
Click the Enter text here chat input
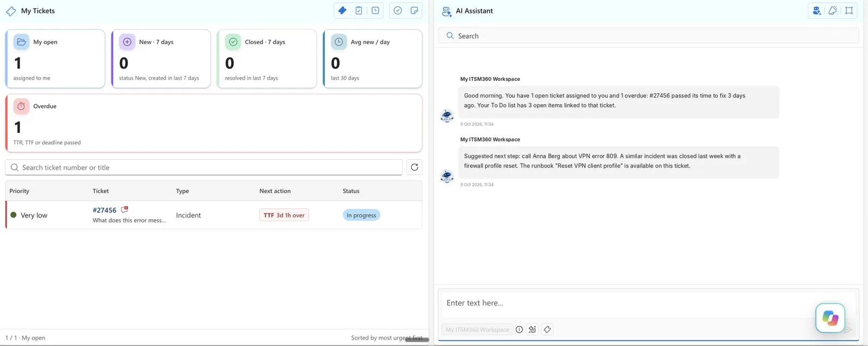coord(648,303)
